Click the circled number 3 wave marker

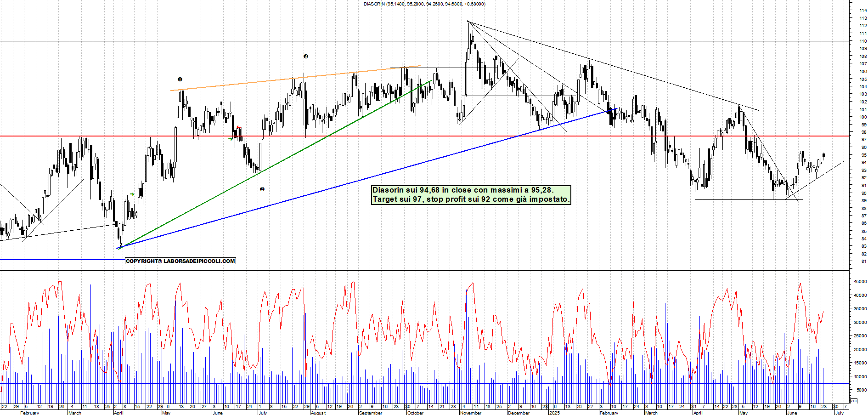(306, 57)
